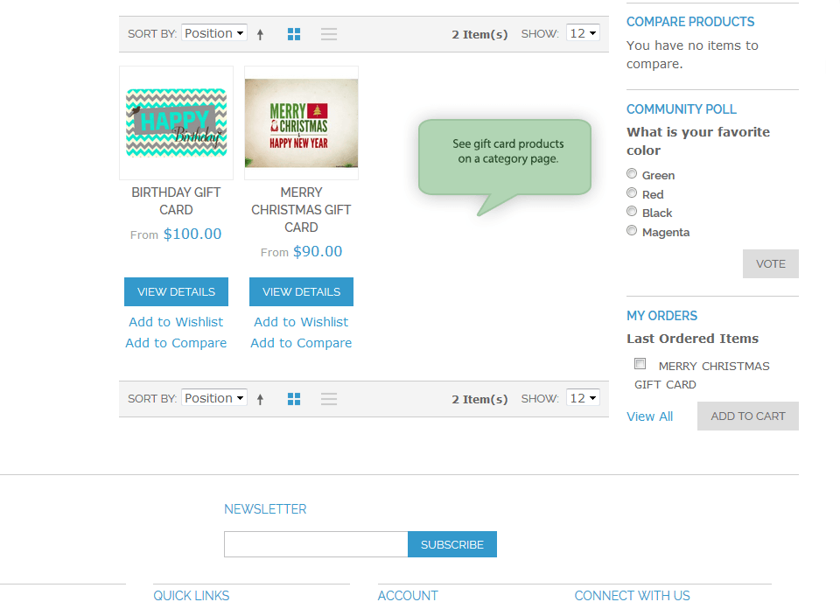Open the top Sort By Position dropdown
This screenshot has height=616, width=840.
tap(213, 32)
